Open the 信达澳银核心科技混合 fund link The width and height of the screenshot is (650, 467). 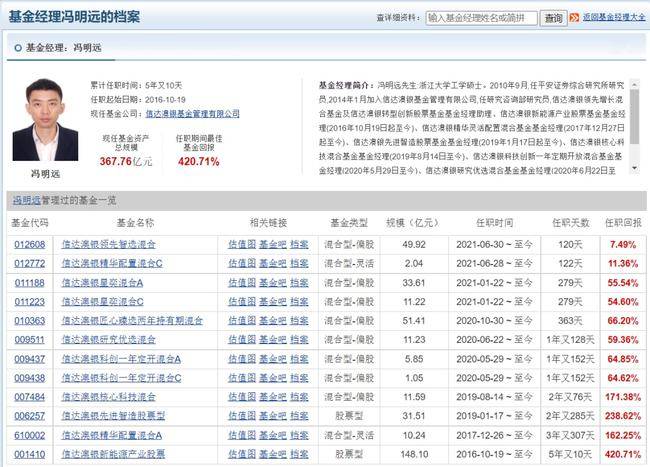click(109, 397)
